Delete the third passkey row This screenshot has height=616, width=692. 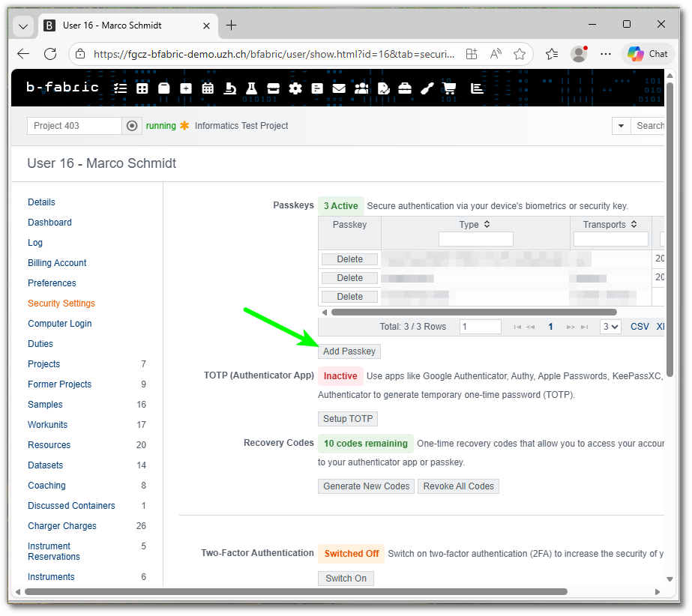349,297
